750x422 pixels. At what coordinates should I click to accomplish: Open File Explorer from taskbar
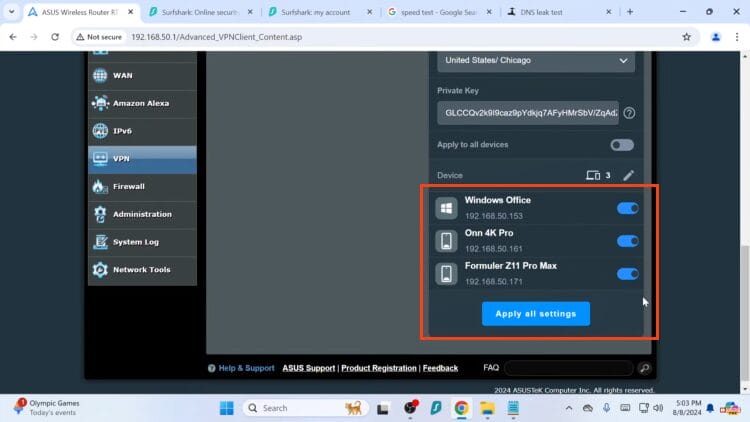tap(487, 408)
